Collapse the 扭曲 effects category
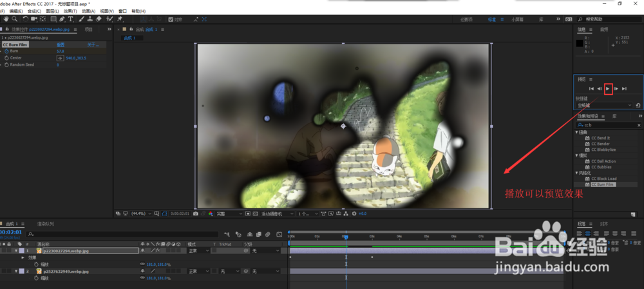 576,132
